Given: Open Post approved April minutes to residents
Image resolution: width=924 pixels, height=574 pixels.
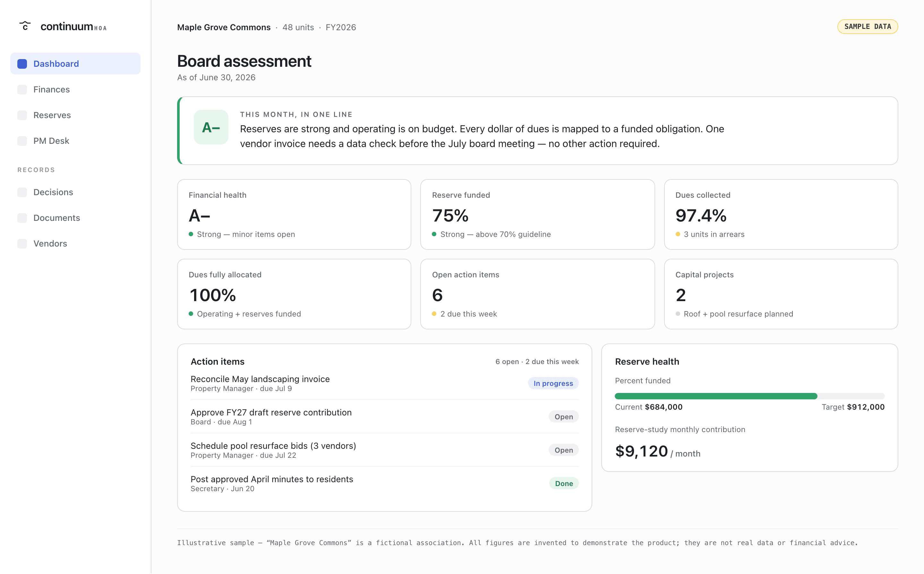Looking at the screenshot, I should (385, 484).
